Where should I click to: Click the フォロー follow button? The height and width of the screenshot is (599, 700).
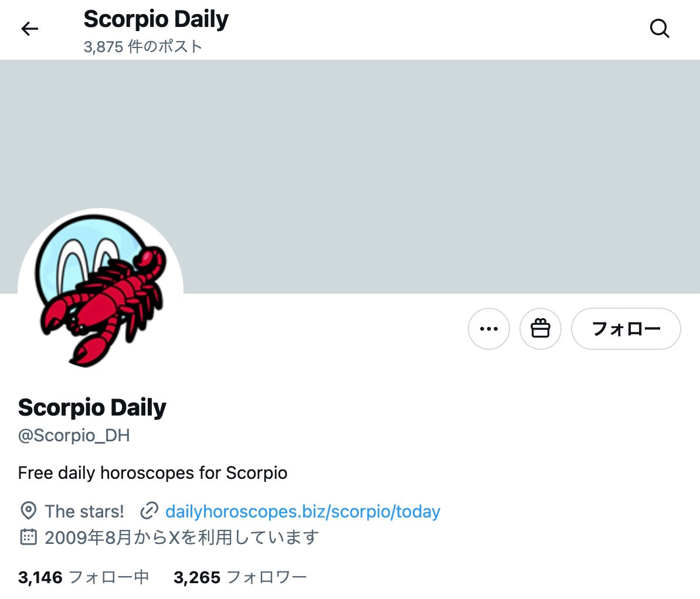626,329
